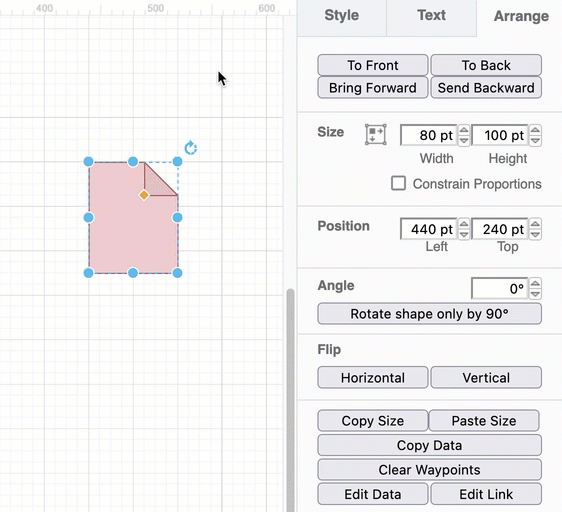Viewport: 562px width, 512px height.
Task: Increase Height with the up stepper arrow
Action: pyautogui.click(x=535, y=131)
